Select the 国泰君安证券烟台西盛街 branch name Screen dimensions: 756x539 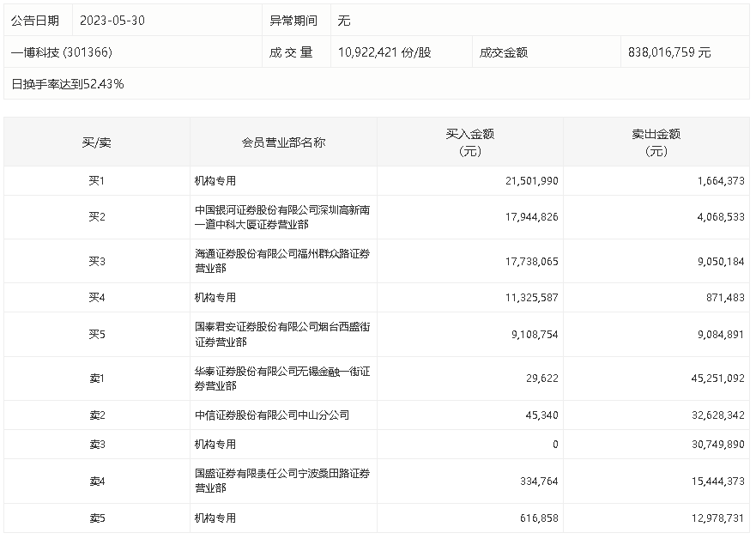click(x=282, y=335)
